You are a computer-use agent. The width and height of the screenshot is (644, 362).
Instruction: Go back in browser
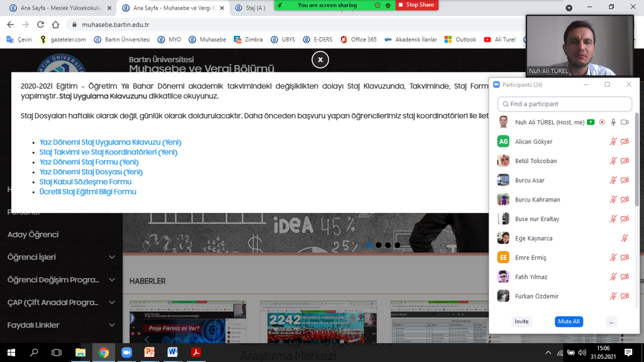10,25
